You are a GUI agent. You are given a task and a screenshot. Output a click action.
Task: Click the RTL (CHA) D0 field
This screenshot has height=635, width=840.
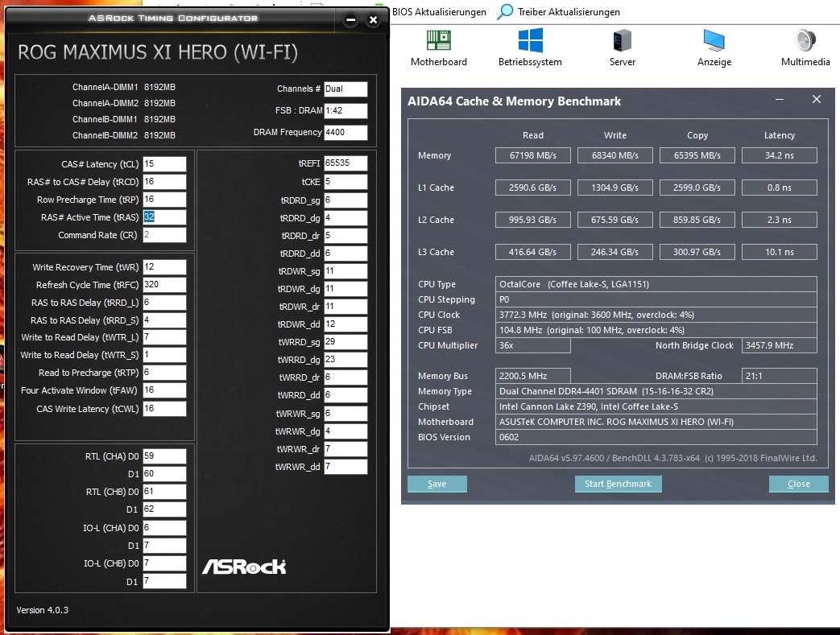coord(164,456)
